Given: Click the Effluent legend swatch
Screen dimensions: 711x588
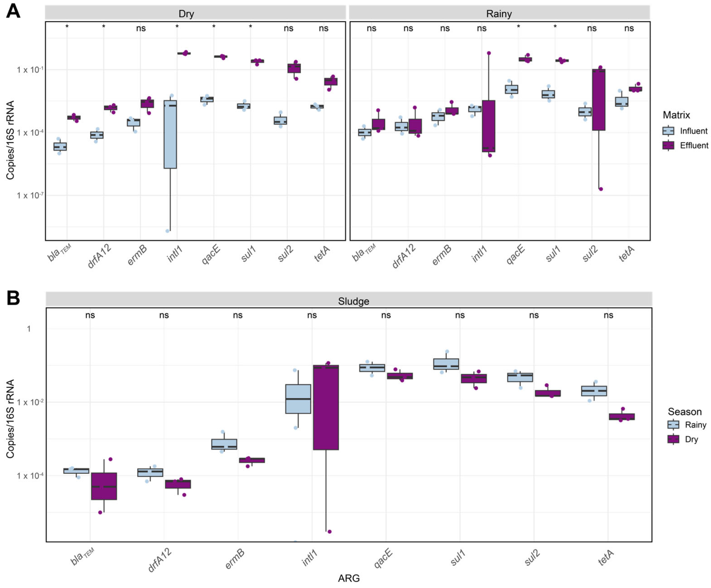Looking at the screenshot, I should [x=668, y=145].
